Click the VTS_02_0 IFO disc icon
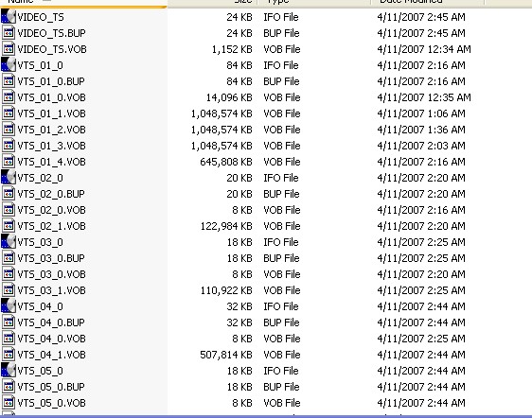The width and height of the screenshot is (532, 418). [9, 177]
